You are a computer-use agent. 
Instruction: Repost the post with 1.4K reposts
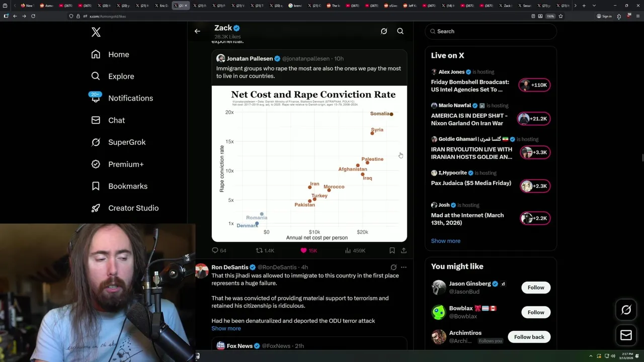pos(265,250)
